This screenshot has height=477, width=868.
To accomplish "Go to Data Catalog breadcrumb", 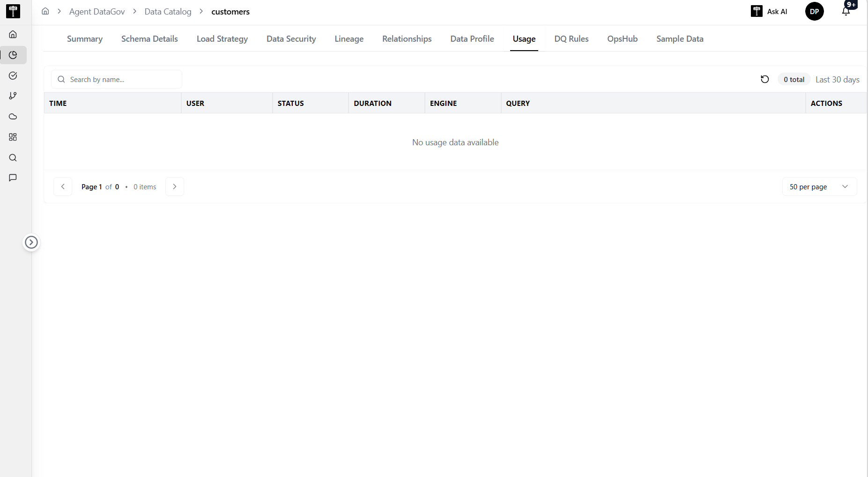I will (x=168, y=12).
